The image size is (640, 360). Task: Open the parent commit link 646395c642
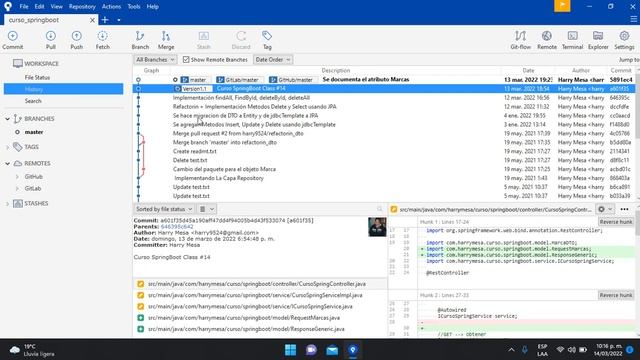point(177,227)
